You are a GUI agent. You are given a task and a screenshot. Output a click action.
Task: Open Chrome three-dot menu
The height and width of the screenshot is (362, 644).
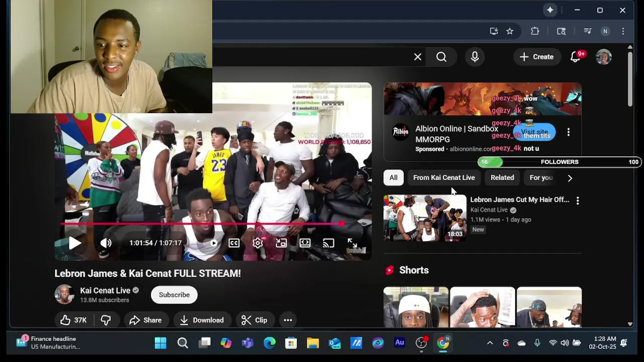tap(623, 31)
